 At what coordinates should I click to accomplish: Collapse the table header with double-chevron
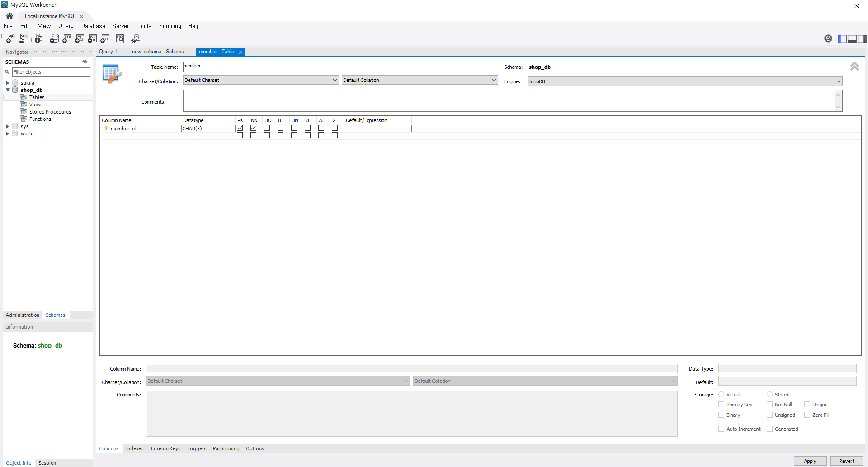click(x=854, y=67)
